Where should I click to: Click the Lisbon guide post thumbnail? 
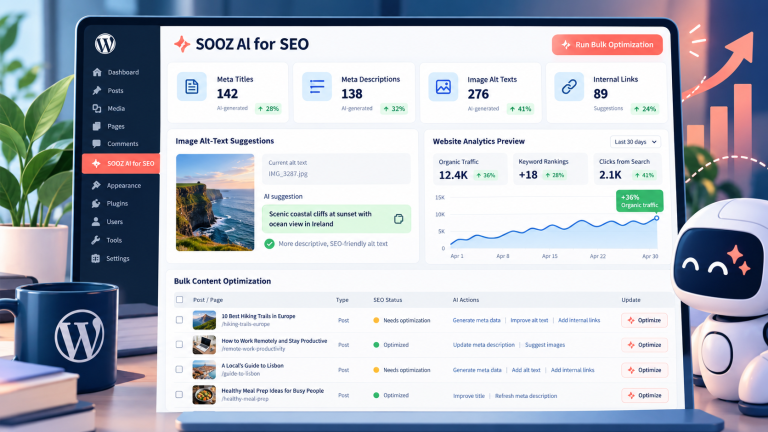204,369
